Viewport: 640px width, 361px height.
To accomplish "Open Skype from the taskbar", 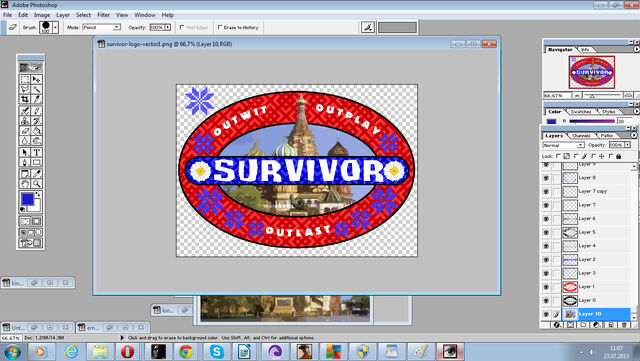I will [216, 352].
